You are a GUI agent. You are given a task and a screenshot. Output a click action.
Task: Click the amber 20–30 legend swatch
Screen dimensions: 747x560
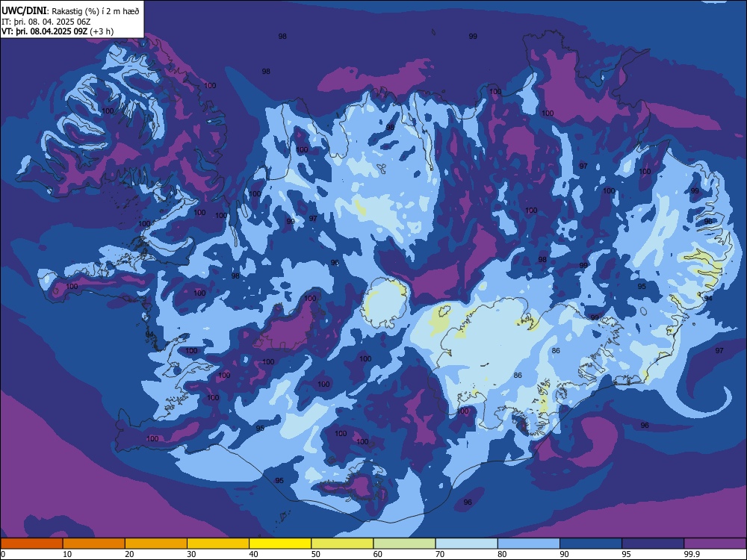[x=156, y=544]
